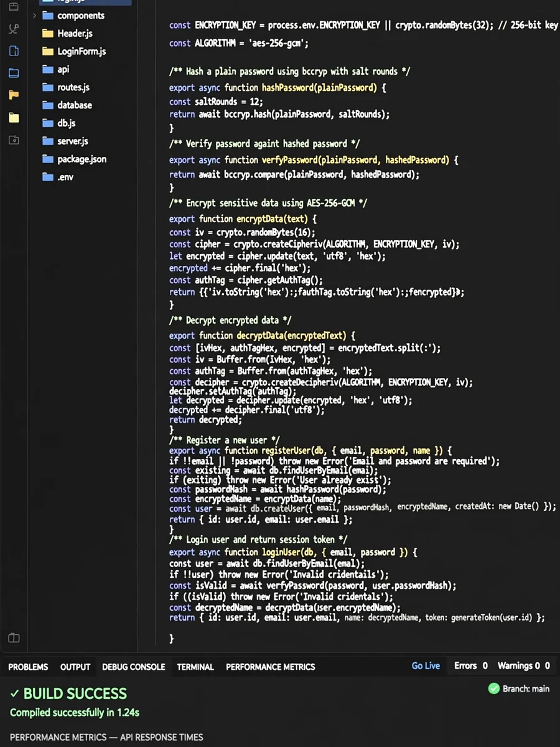The height and width of the screenshot is (747, 560).
Task: Switch to the DEBUG CONSOLE tab
Action: point(134,667)
